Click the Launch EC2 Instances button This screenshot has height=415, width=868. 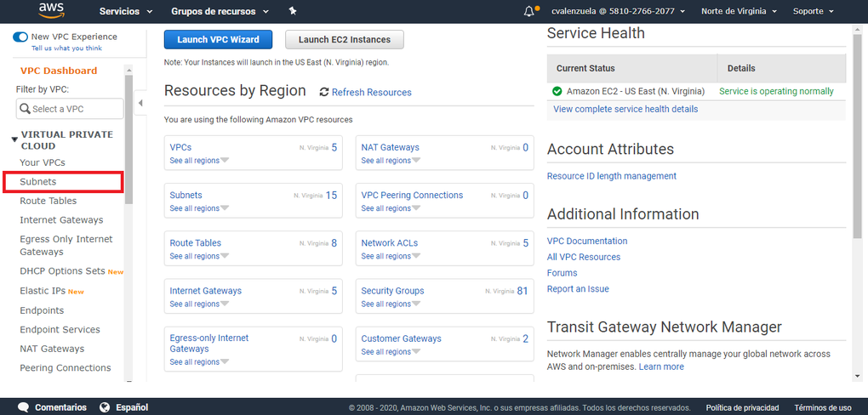(345, 40)
